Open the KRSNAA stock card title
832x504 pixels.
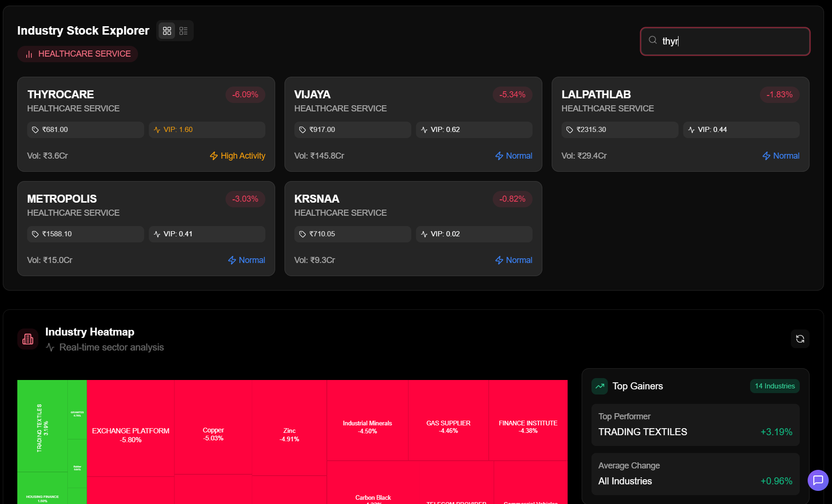[x=317, y=199]
